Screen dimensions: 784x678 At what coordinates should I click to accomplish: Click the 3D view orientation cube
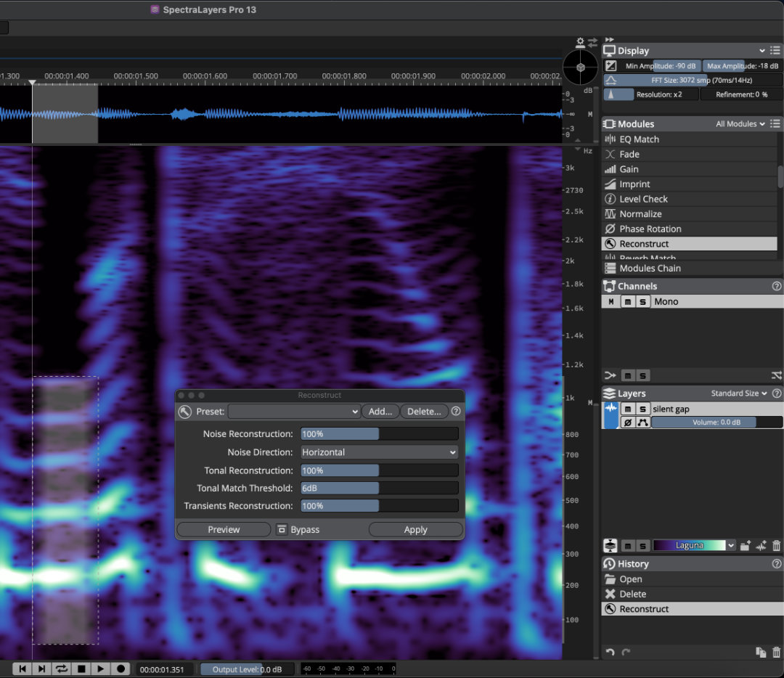(x=581, y=67)
